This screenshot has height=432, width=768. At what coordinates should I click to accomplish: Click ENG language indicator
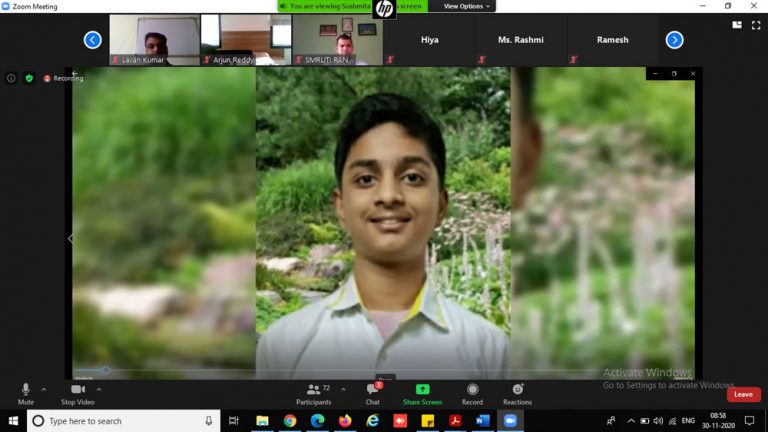tap(688, 421)
